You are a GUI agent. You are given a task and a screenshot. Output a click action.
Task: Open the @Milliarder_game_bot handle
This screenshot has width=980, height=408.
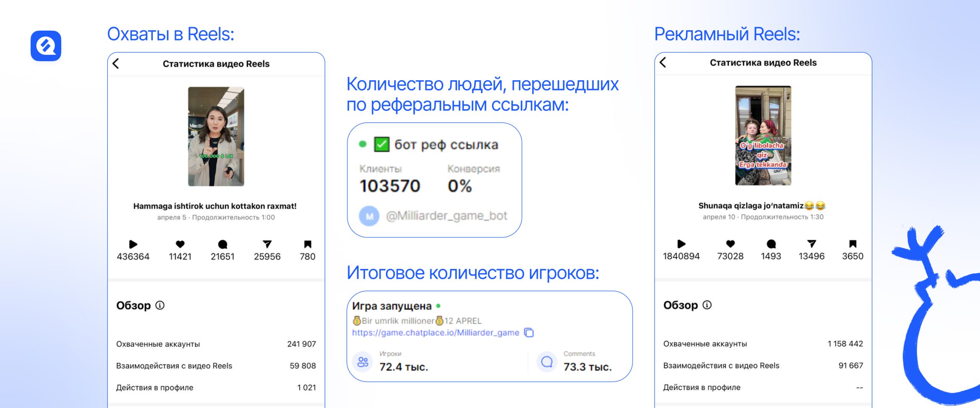[446, 216]
